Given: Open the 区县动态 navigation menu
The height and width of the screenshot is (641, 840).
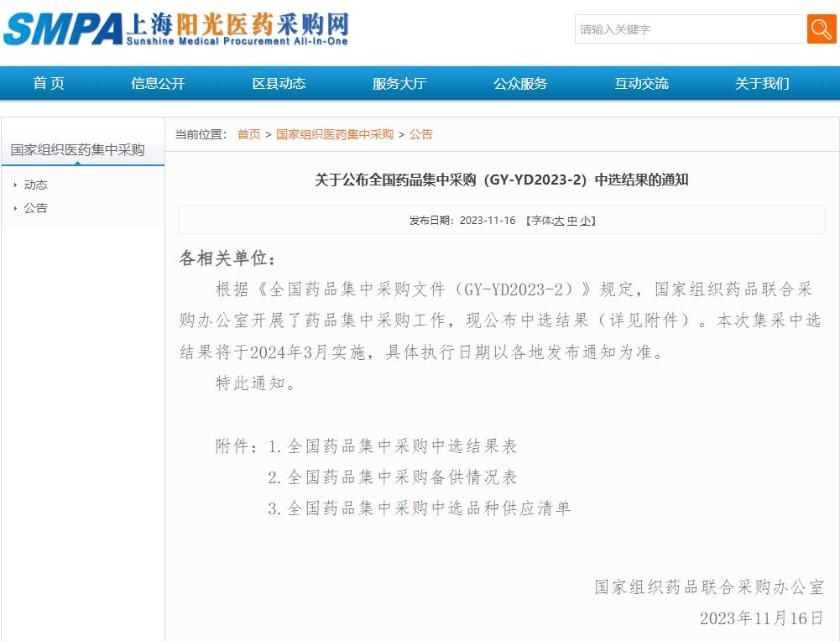Looking at the screenshot, I should coord(277,83).
